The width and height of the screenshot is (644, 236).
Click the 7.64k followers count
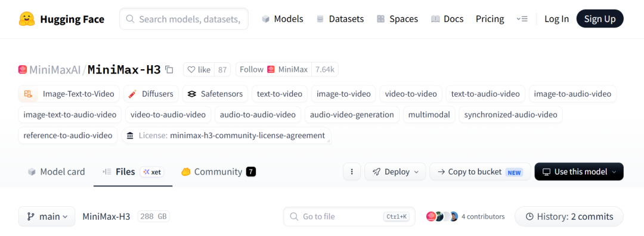(x=325, y=70)
